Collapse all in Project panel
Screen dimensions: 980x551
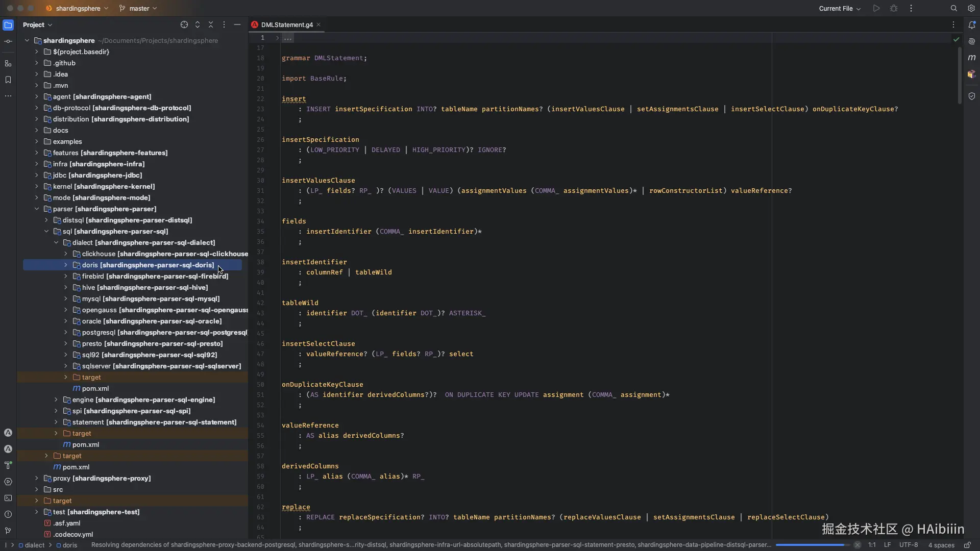coord(210,24)
